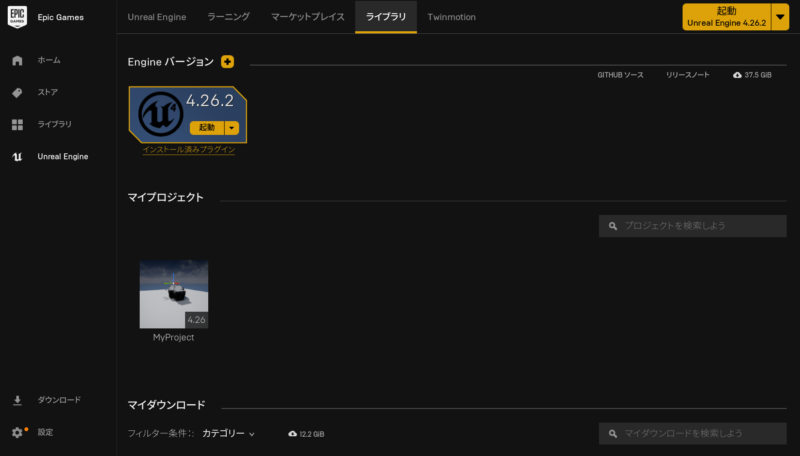Click the 4.26.2 version number text
The width and height of the screenshot is (800, 456).
[210, 100]
